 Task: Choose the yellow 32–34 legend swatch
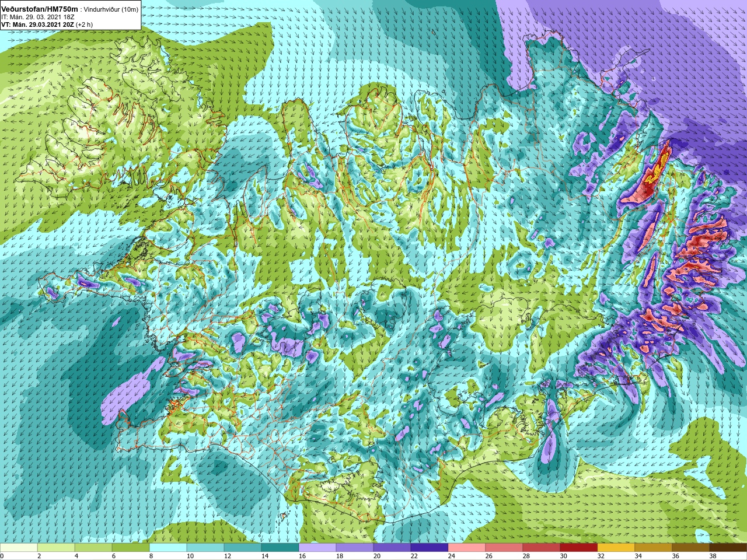tap(616, 548)
